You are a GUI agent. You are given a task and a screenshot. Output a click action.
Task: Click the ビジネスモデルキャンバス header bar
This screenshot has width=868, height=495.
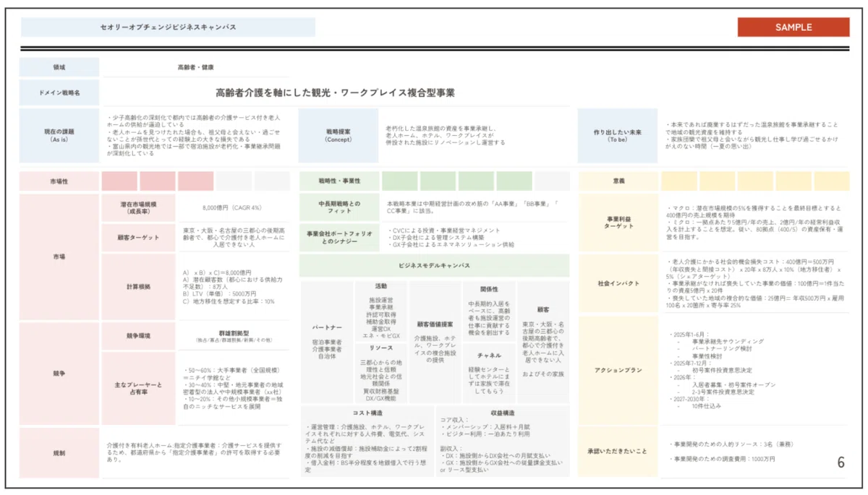click(434, 266)
